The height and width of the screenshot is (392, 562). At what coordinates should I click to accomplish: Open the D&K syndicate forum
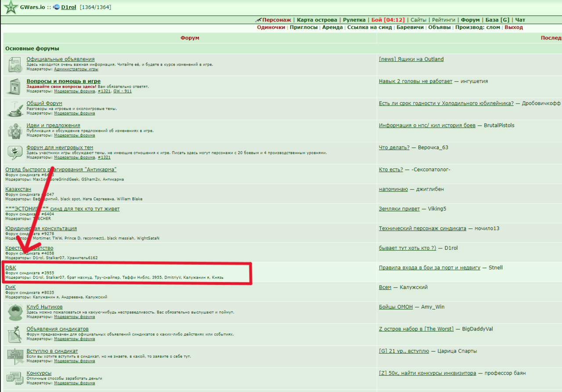[11, 267]
